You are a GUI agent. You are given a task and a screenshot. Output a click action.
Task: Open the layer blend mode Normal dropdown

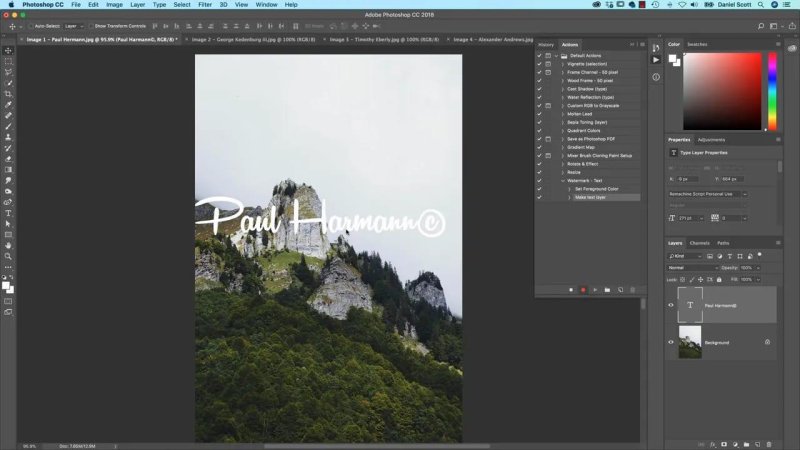coord(693,267)
